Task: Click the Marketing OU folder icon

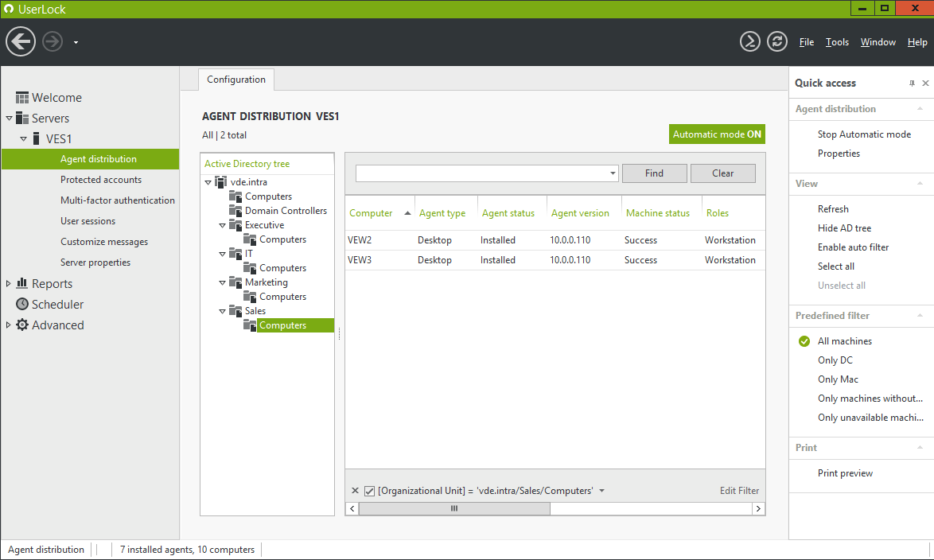Action: point(235,282)
